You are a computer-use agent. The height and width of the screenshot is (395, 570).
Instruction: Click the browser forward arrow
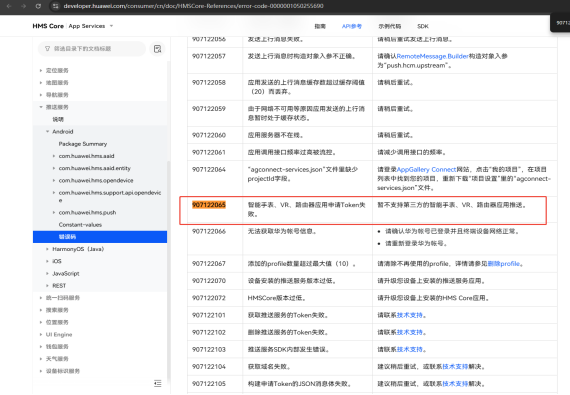[23, 6]
